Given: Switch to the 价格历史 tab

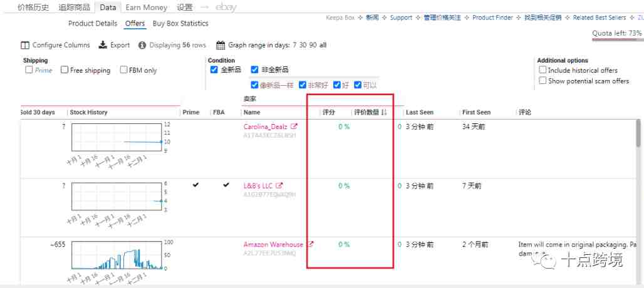Looking at the screenshot, I should click(34, 7).
